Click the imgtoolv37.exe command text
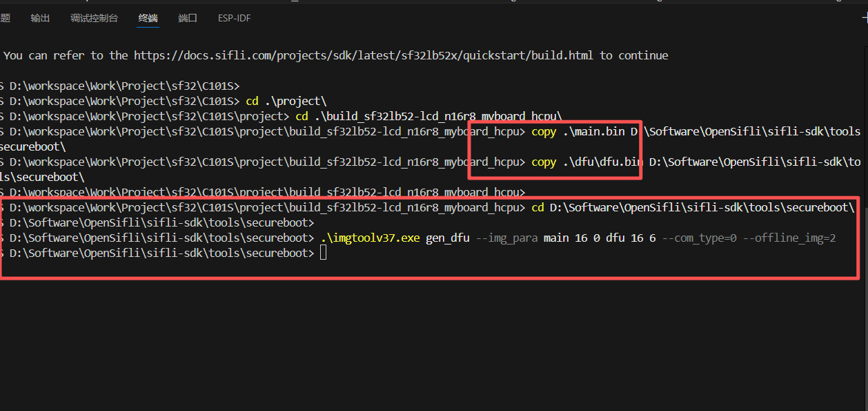Screen dimensions: 868x411 click(370, 238)
